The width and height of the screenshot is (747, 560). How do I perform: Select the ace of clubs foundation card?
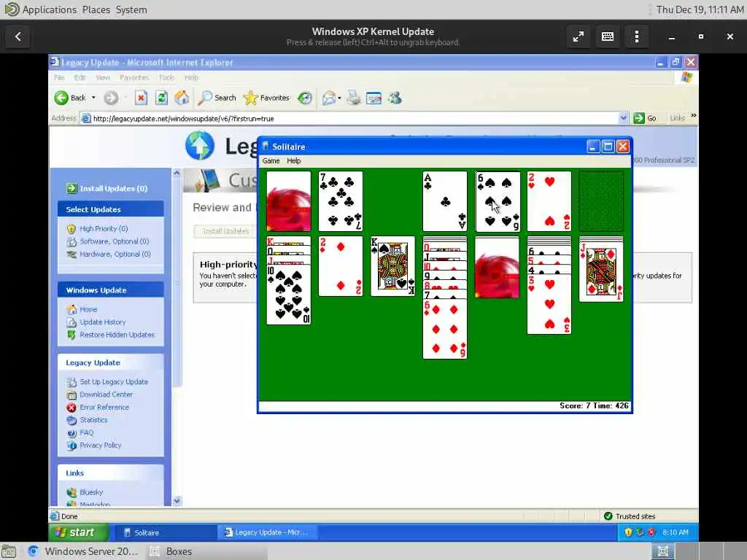(445, 201)
